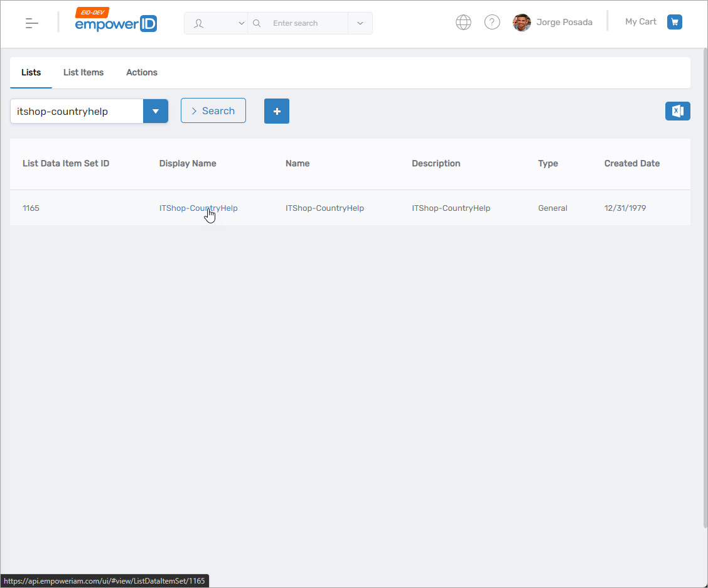708x588 pixels.
Task: Expand the search scope chevron
Action: coord(360,23)
